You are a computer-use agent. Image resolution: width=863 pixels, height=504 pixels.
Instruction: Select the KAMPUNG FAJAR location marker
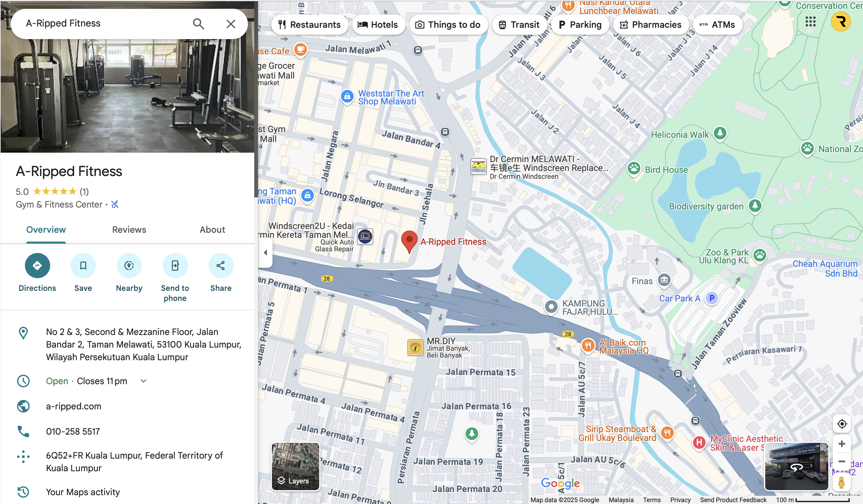click(x=551, y=307)
